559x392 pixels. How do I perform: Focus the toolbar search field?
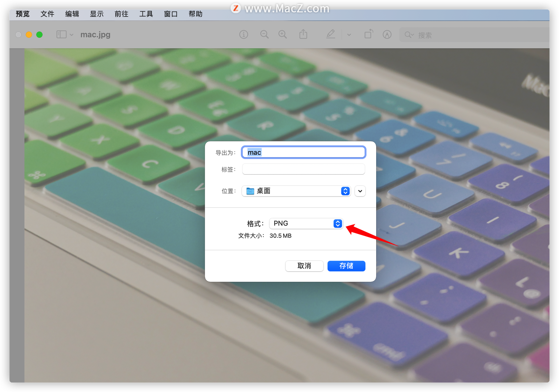(475, 35)
